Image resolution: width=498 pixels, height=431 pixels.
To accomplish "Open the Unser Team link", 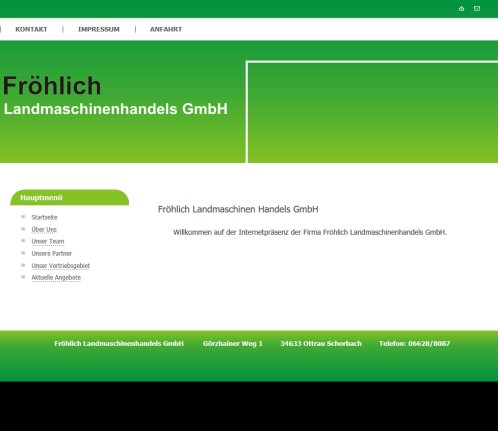I will click(48, 241).
